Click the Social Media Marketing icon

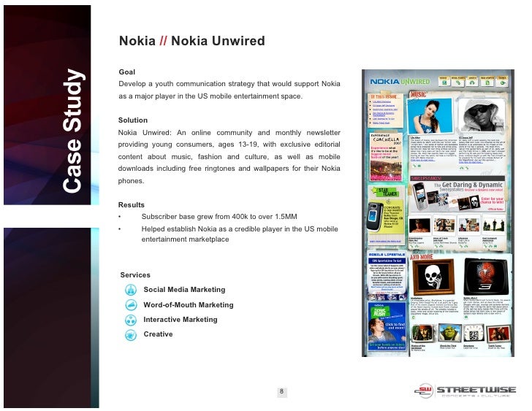point(131,290)
